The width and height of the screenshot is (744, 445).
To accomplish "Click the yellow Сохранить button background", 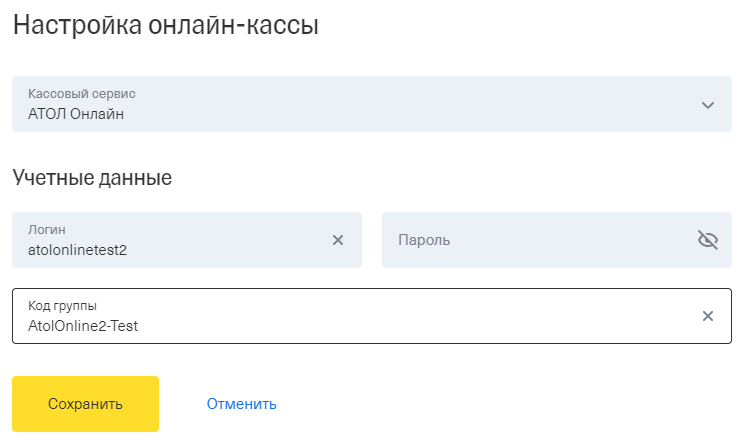I will [85, 404].
